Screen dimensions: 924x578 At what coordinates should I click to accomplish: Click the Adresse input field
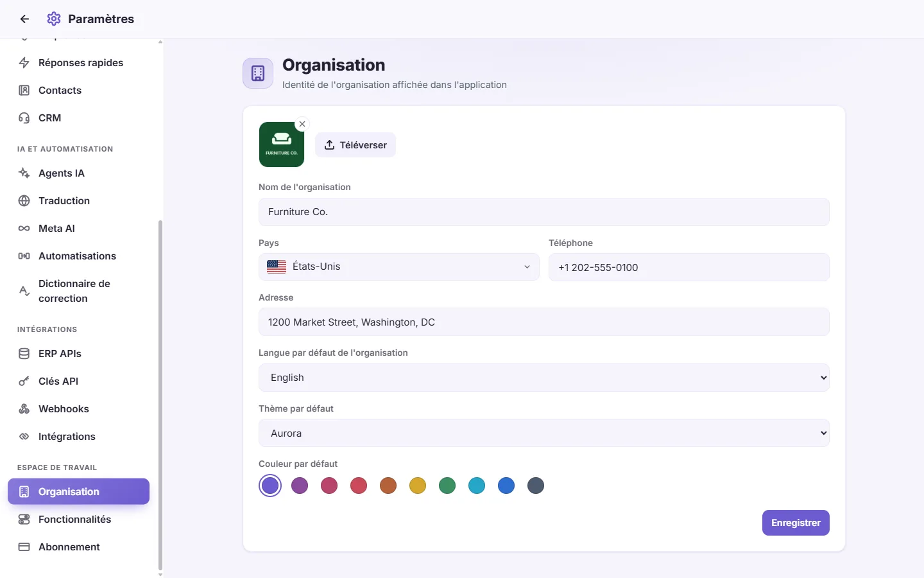point(544,322)
